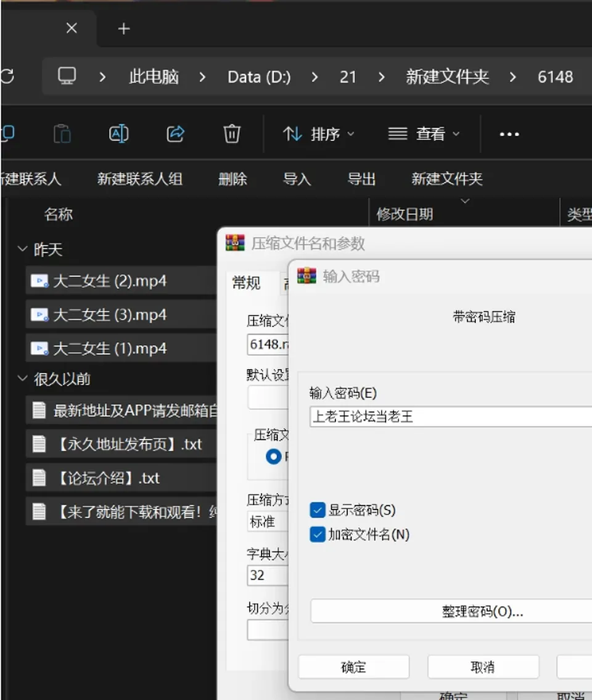
Task: Close the current Explorer tab
Action: (x=72, y=28)
